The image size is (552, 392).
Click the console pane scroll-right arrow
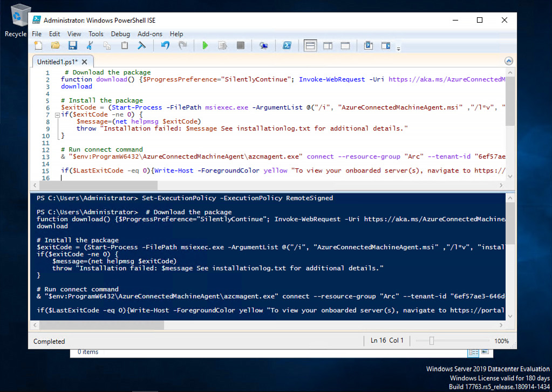pyautogui.click(x=501, y=325)
